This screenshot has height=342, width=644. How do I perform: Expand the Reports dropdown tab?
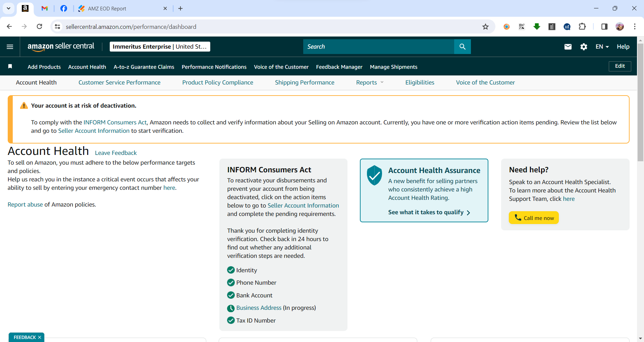coord(370,82)
